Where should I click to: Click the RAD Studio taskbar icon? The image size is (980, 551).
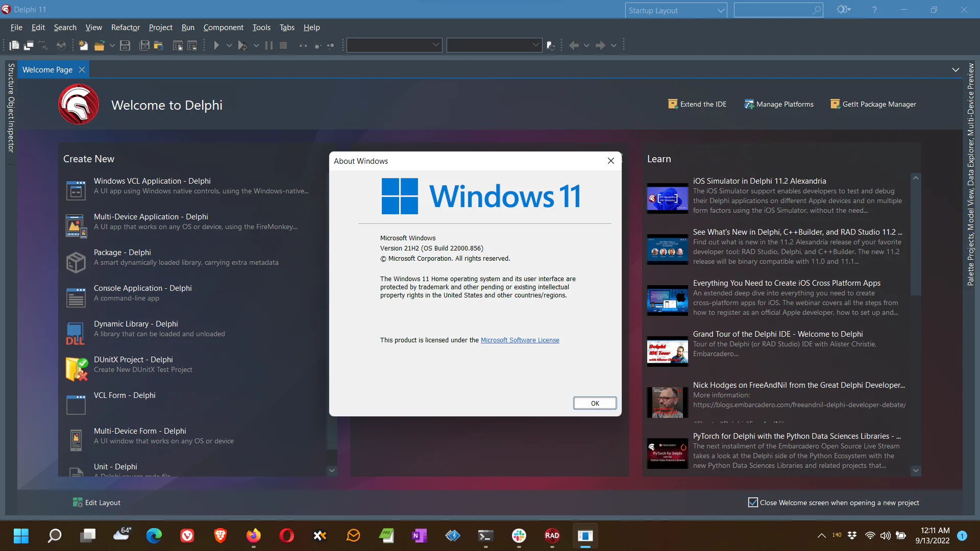[x=552, y=535]
